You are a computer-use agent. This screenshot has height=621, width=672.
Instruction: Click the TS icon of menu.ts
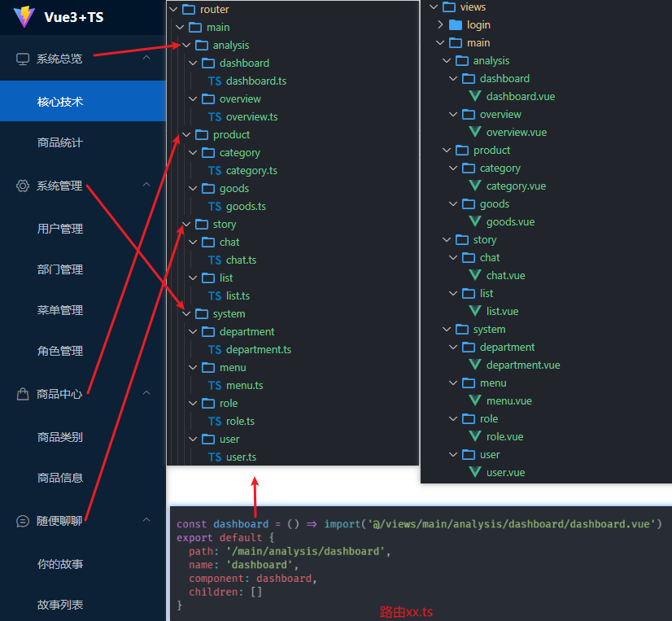(215, 386)
